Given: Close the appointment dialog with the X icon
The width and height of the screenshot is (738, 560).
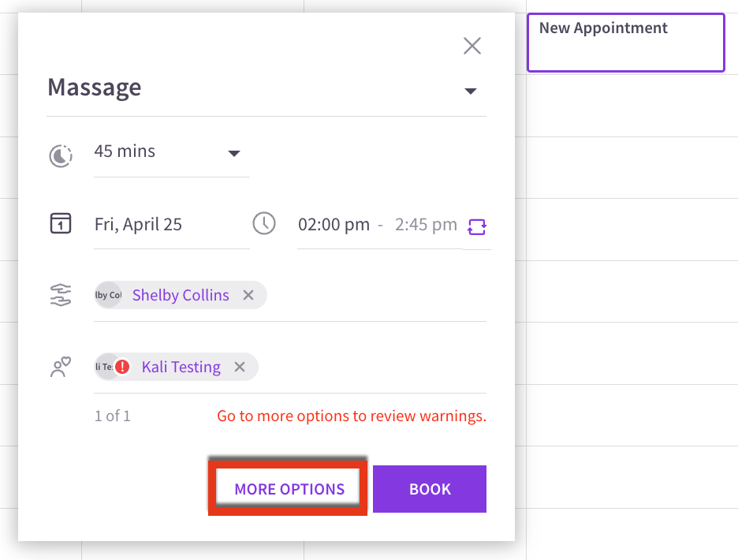Looking at the screenshot, I should (x=471, y=46).
